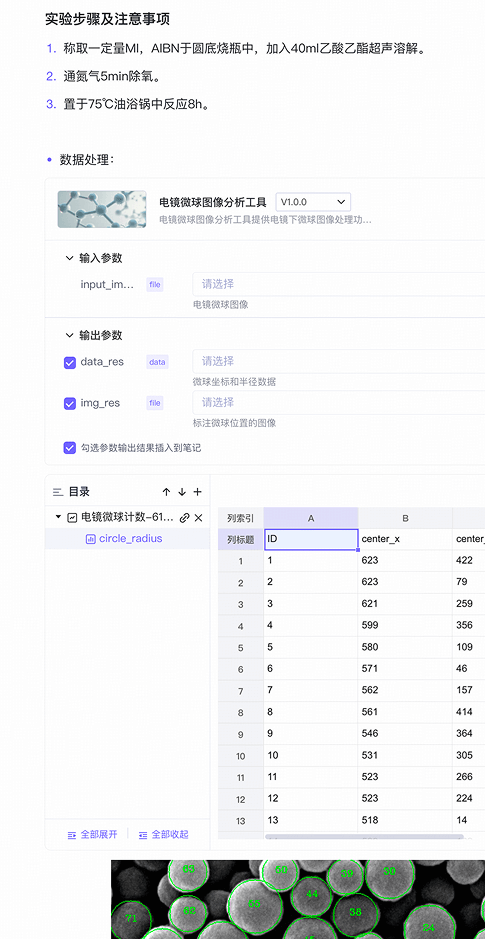Click the plus icon in 目录 header
Image resolution: width=485 pixels, height=939 pixels.
(198, 492)
